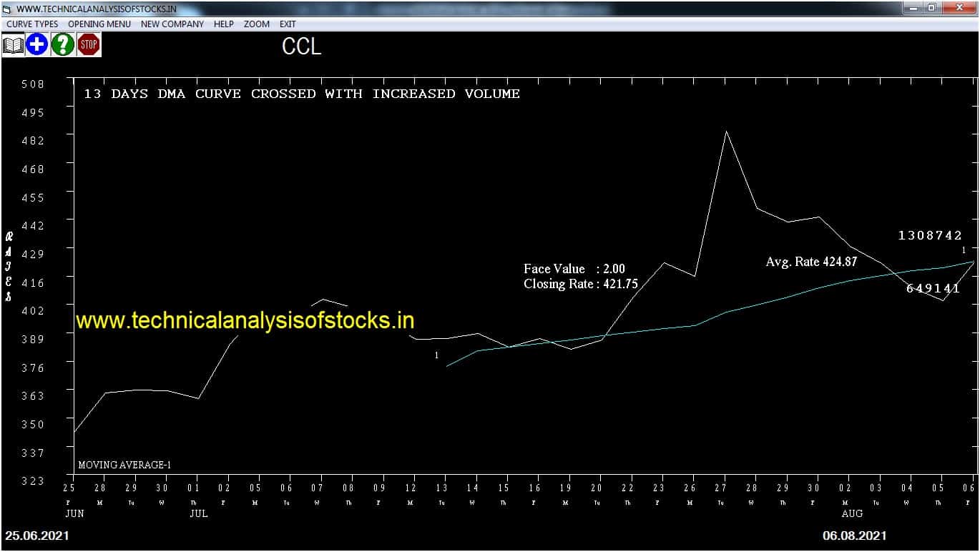Viewport: 980px width, 552px height.
Task: Click the application icon in the title bar
Action: point(7,9)
